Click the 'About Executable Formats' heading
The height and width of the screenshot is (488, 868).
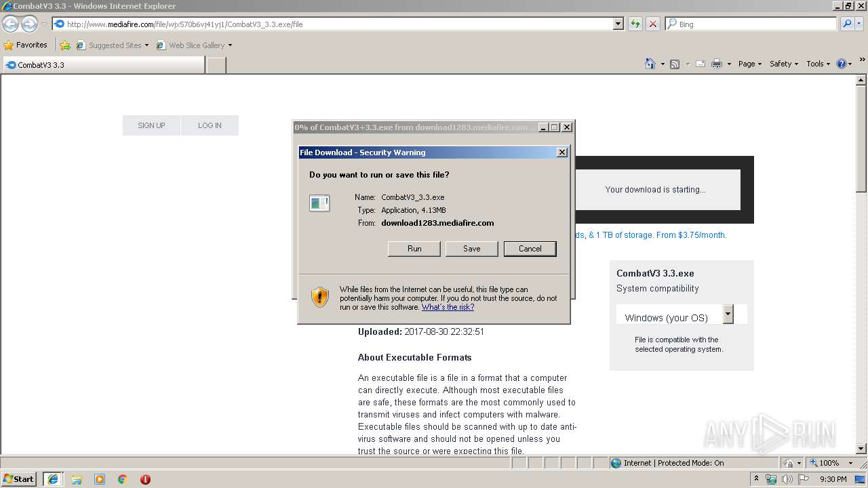(x=414, y=357)
